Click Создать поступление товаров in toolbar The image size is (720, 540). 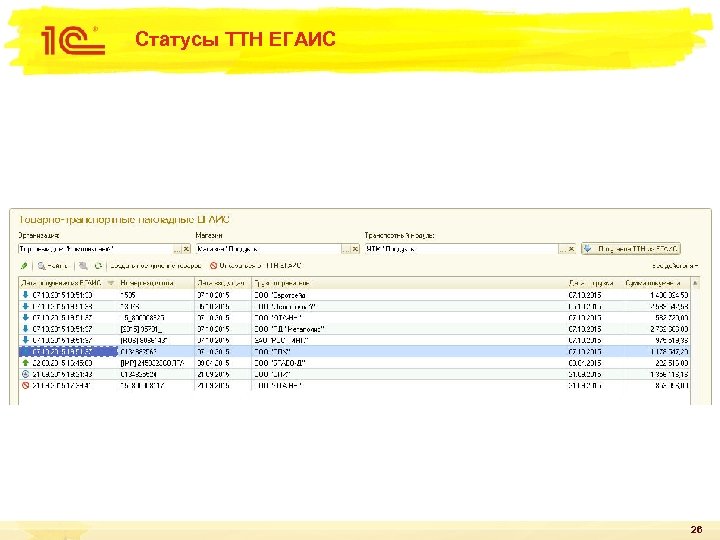(156, 266)
